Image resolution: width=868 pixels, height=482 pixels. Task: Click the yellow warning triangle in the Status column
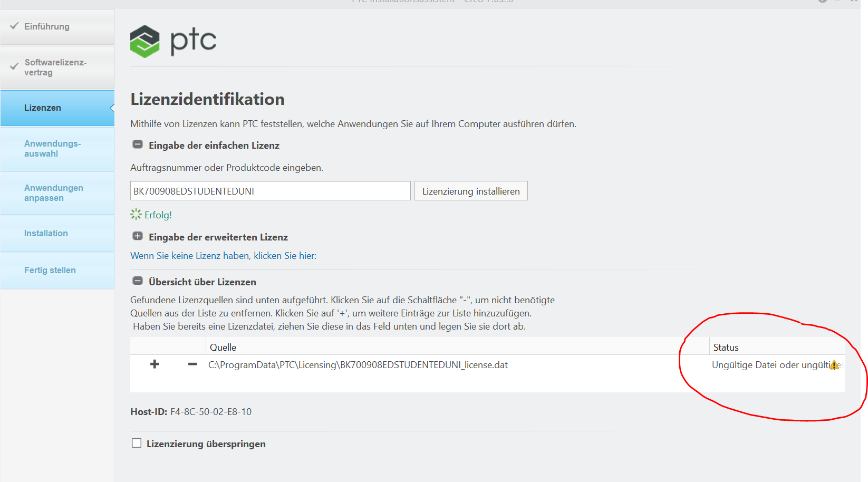click(x=835, y=364)
